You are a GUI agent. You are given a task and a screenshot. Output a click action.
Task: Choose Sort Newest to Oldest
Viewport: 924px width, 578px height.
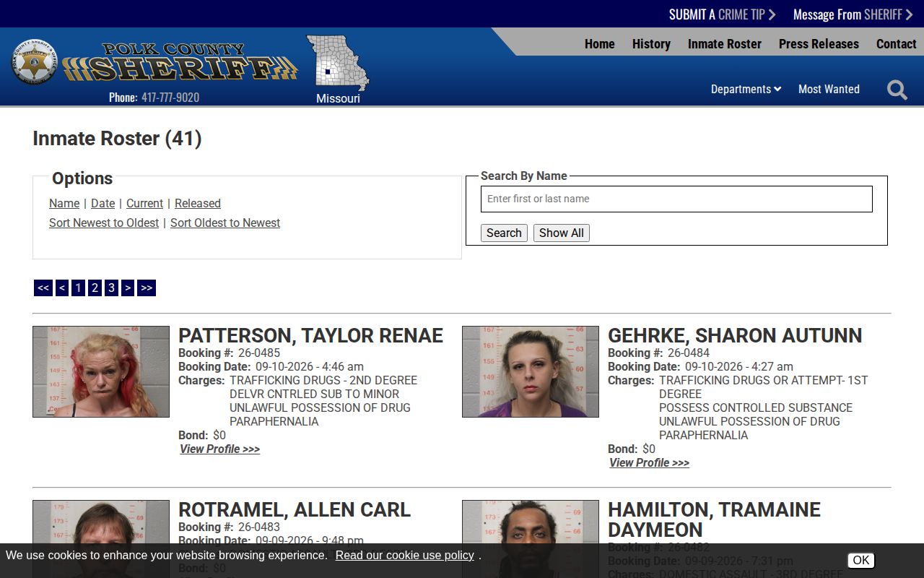click(x=104, y=223)
